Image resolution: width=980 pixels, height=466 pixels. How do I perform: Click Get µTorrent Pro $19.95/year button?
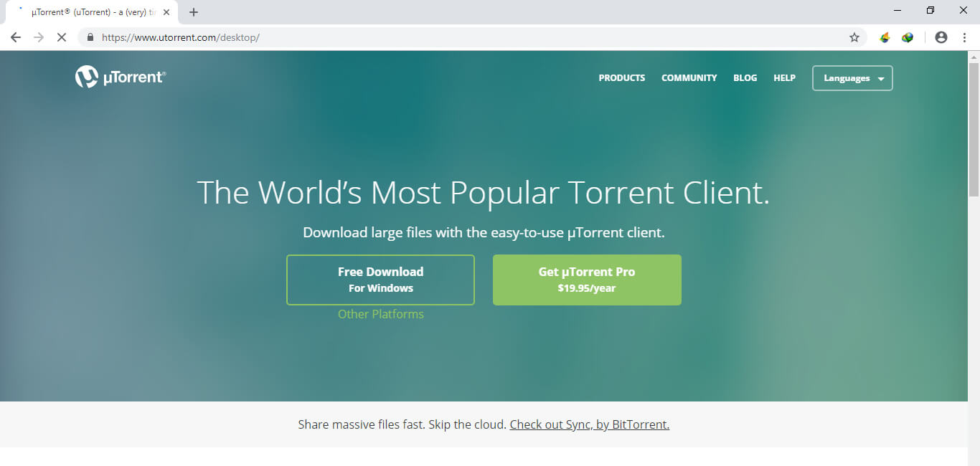[587, 280]
